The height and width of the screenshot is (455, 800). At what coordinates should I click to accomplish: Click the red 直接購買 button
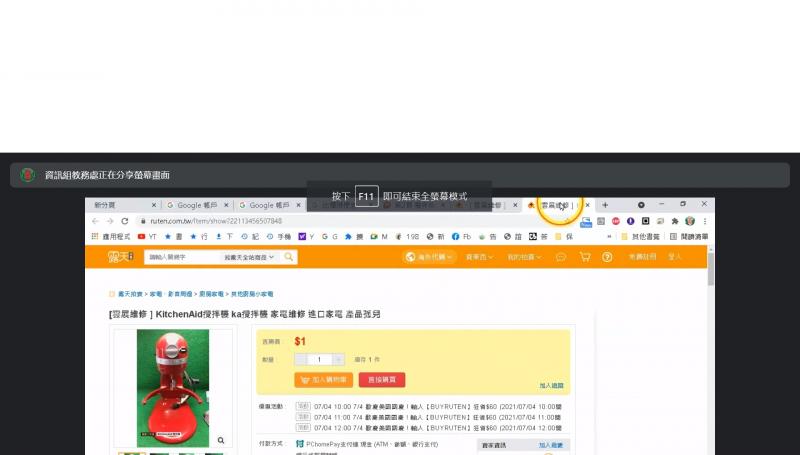tap(381, 380)
